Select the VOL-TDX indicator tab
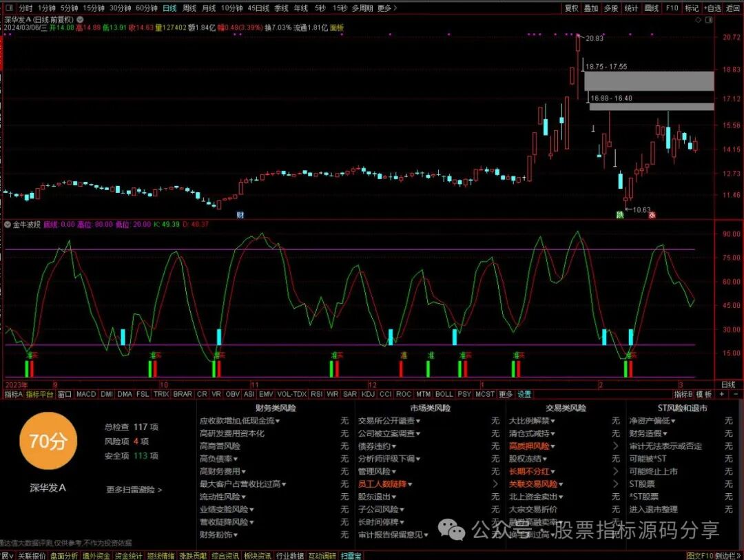744x560 pixels. pyautogui.click(x=292, y=394)
